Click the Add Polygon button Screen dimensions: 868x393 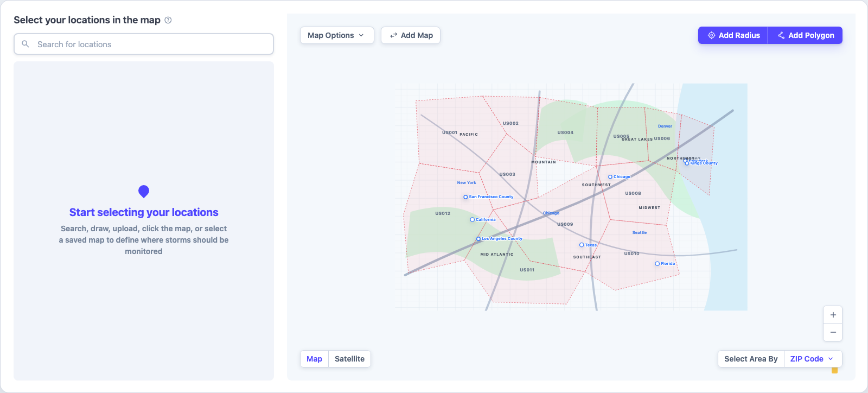coord(805,35)
